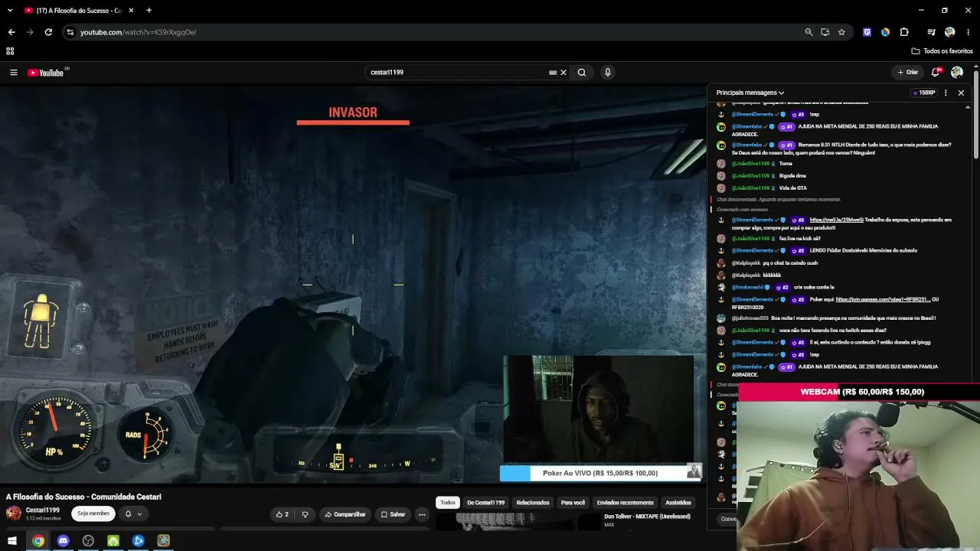Screen dimensions: 980x551
Task: Close the live chat panel
Action: (961, 93)
